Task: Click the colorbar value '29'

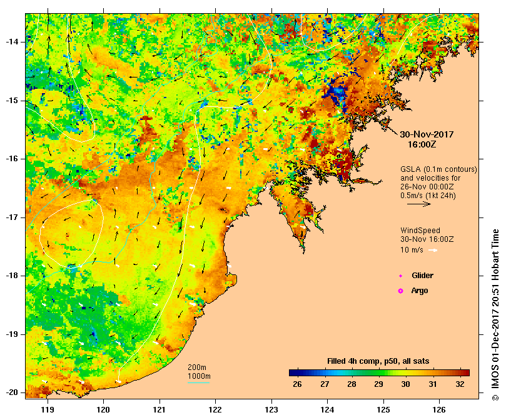Action: [378, 384]
